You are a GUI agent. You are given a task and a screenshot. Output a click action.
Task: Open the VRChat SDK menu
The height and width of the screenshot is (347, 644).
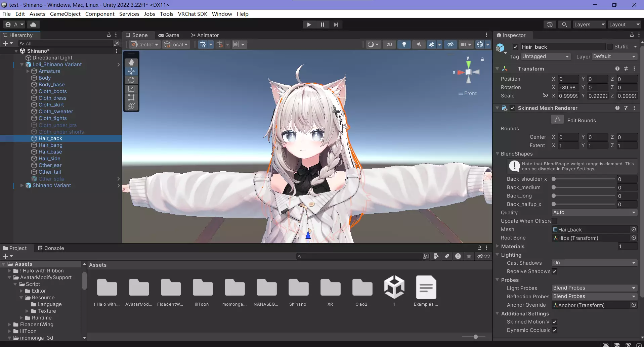pos(192,14)
